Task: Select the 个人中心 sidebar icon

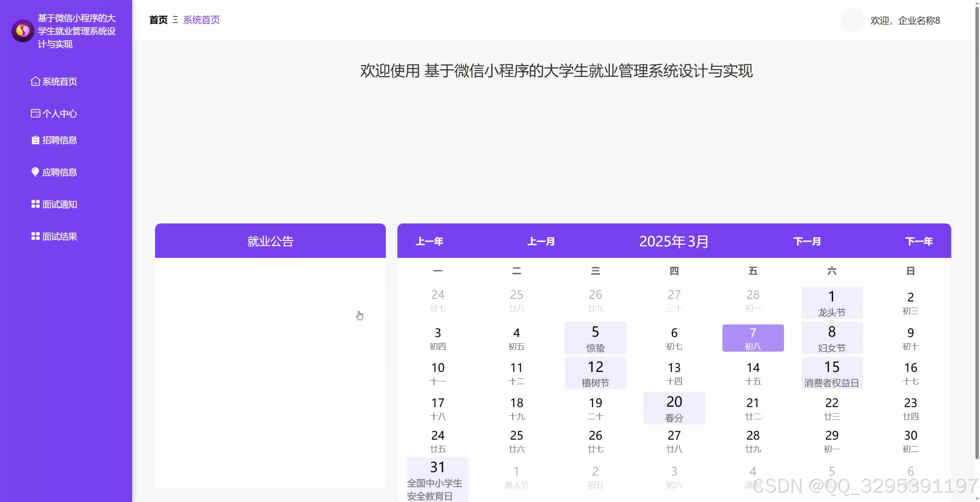Action: pos(35,113)
